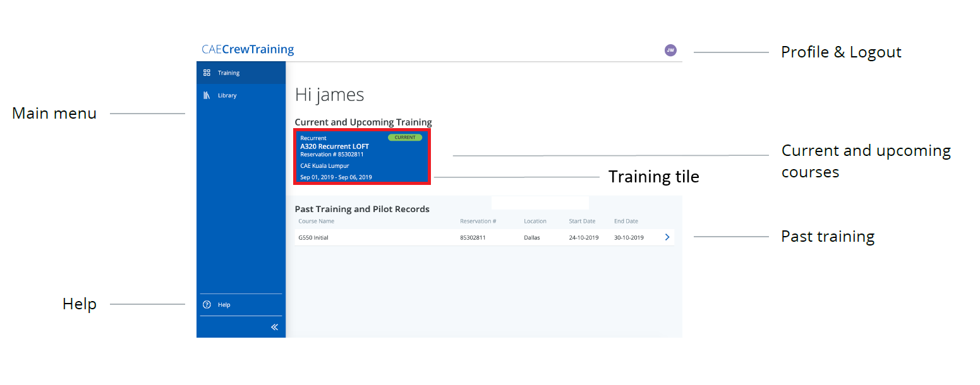Open the JW profile avatar
Viewport: 980px width, 385px height.
pos(670,50)
